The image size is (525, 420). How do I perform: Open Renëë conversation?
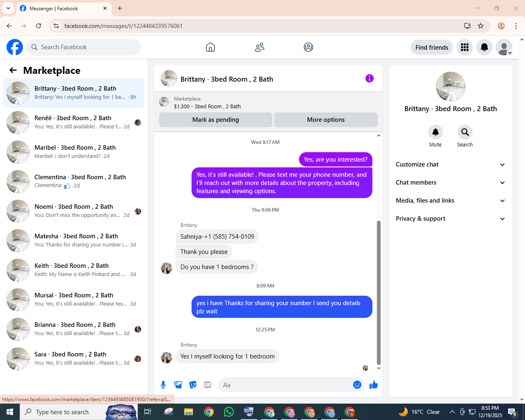pos(74,123)
